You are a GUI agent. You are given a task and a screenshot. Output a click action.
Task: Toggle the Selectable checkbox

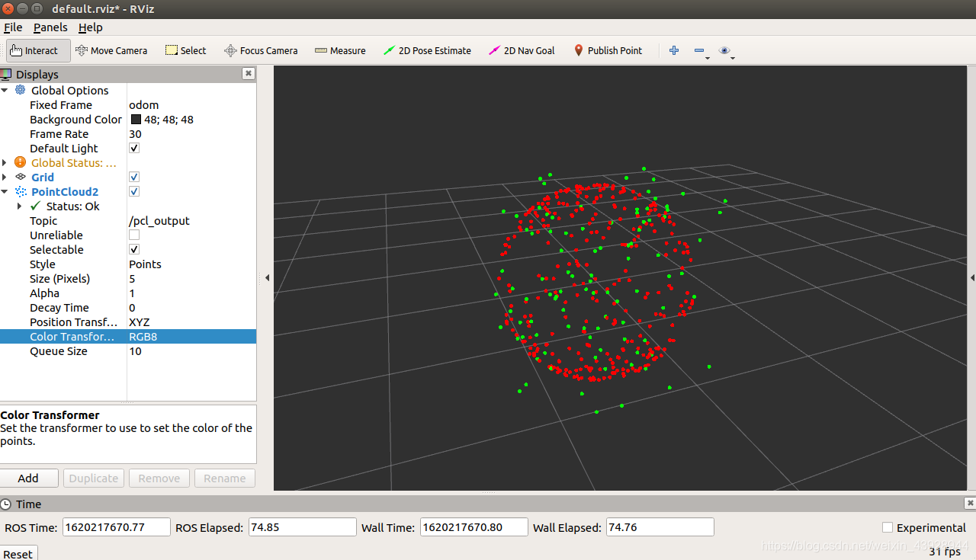click(134, 249)
